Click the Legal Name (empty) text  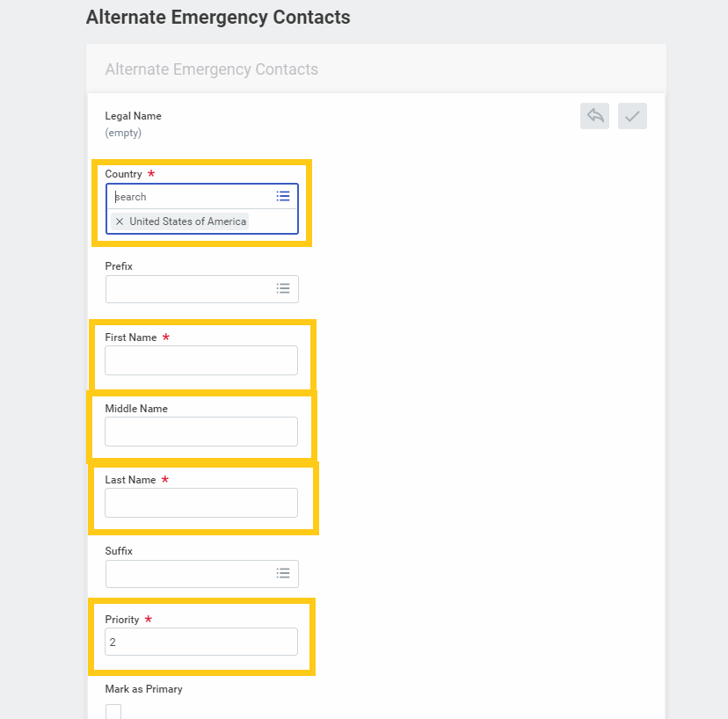click(133, 123)
